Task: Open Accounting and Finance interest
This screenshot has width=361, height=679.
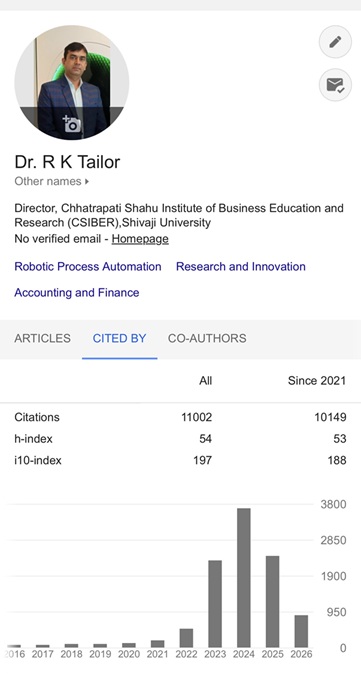Action: [77, 293]
